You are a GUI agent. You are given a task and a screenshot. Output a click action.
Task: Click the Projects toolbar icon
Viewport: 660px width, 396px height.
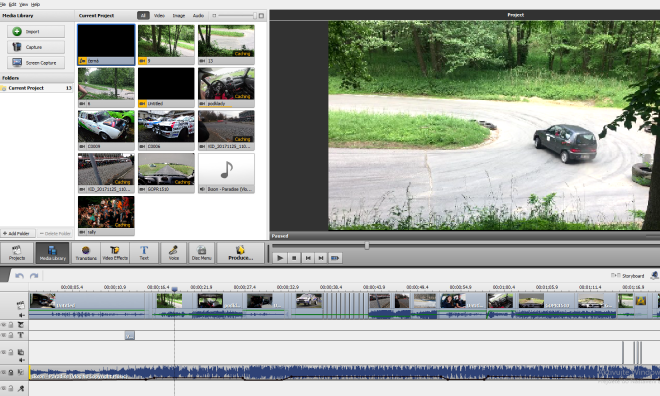click(17, 252)
